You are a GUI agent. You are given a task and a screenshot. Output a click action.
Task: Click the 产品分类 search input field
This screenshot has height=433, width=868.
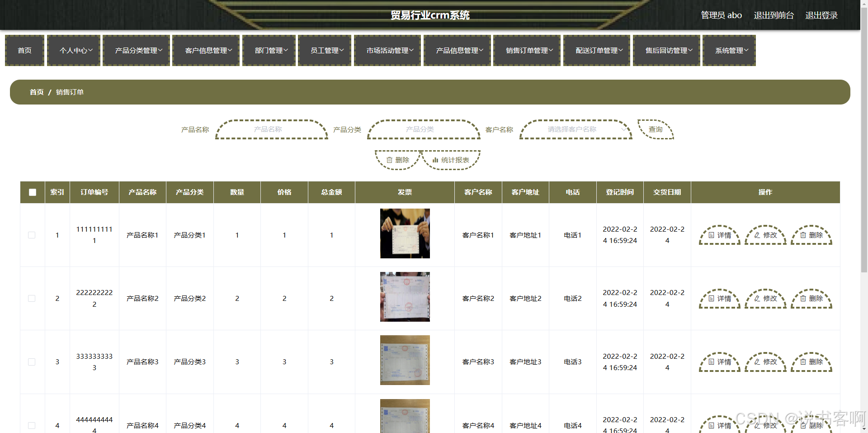[424, 129]
